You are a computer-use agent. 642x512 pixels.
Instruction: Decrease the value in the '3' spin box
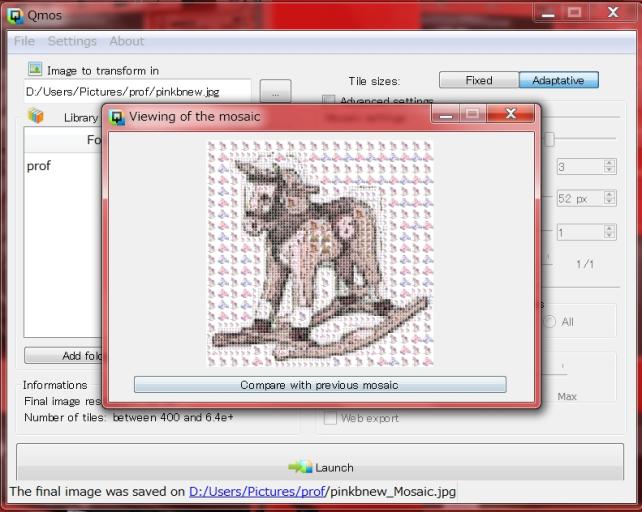(609, 170)
